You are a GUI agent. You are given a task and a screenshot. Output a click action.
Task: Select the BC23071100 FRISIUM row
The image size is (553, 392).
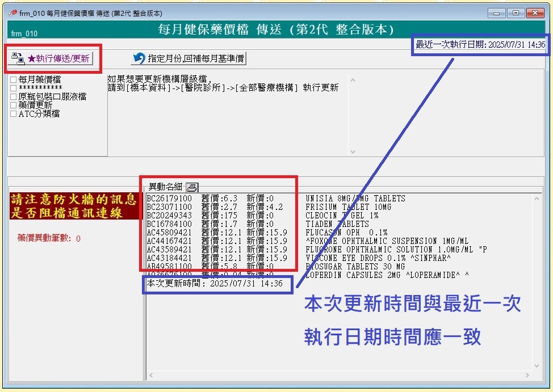pos(269,207)
